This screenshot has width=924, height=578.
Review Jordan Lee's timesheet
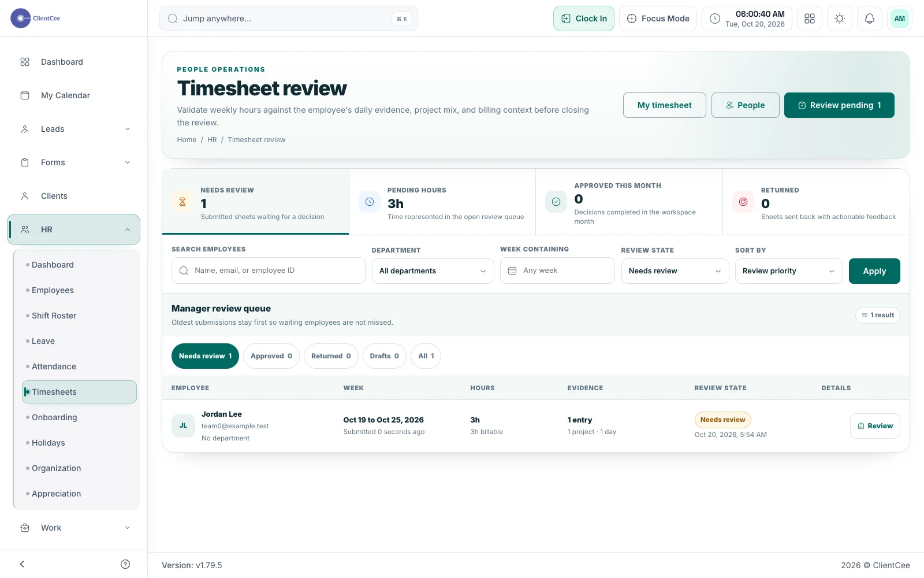875,426
